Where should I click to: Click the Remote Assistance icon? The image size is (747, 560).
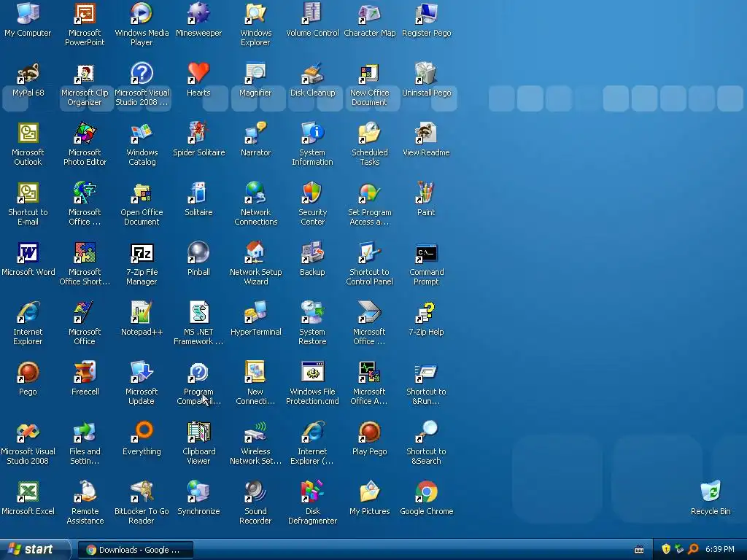[85, 491]
